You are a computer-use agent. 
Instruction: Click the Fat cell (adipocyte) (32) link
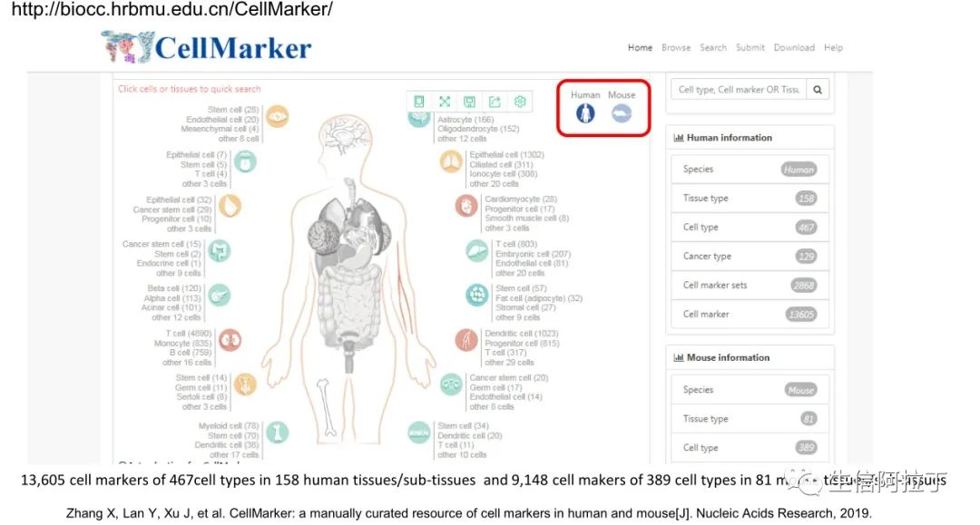click(x=539, y=298)
